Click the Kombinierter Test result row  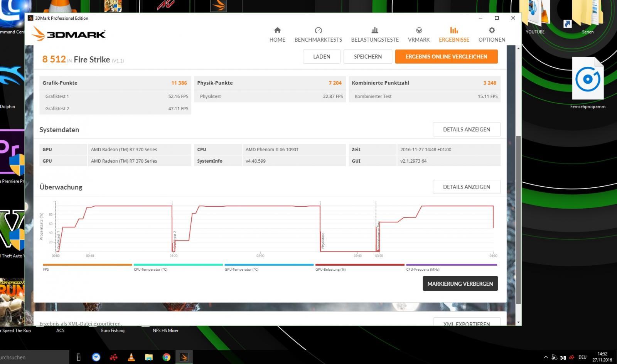tap(425, 96)
